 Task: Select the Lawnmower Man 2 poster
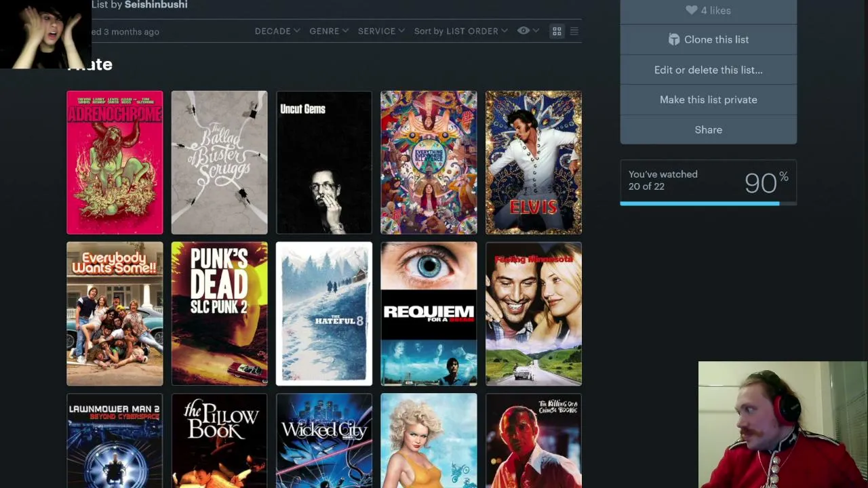[115, 441]
